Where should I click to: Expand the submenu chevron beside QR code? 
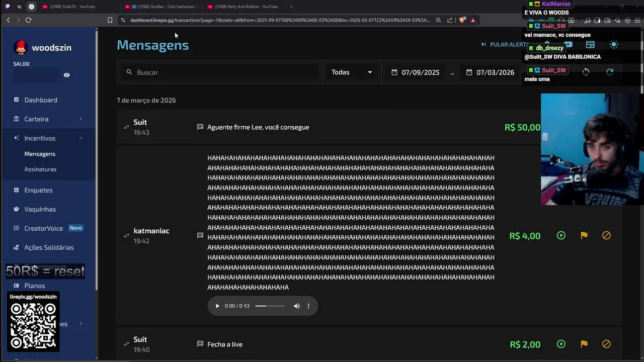80,324
